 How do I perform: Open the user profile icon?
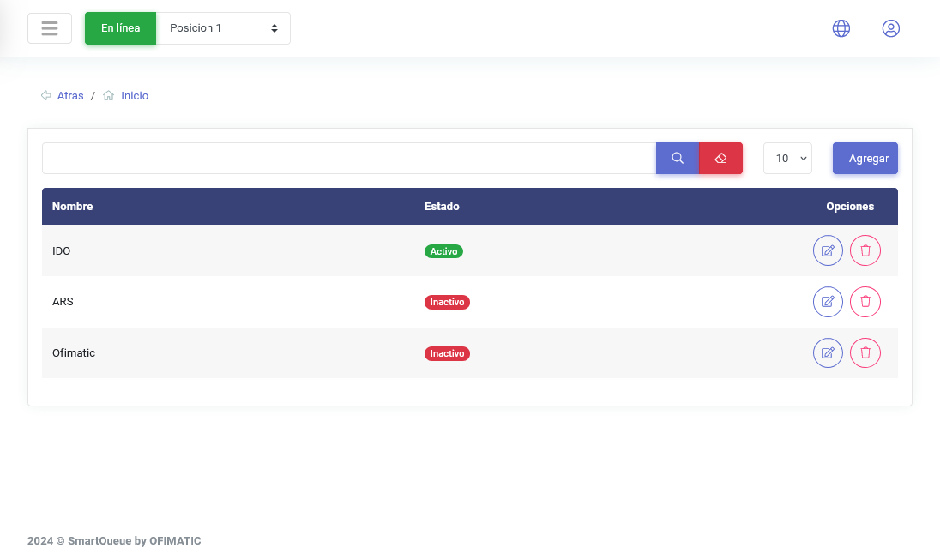[890, 28]
